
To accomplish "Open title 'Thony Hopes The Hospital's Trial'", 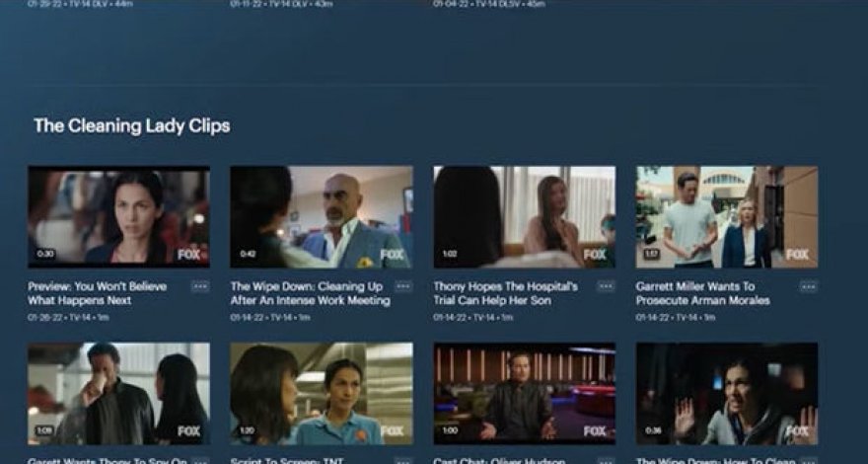I will coord(506,293).
